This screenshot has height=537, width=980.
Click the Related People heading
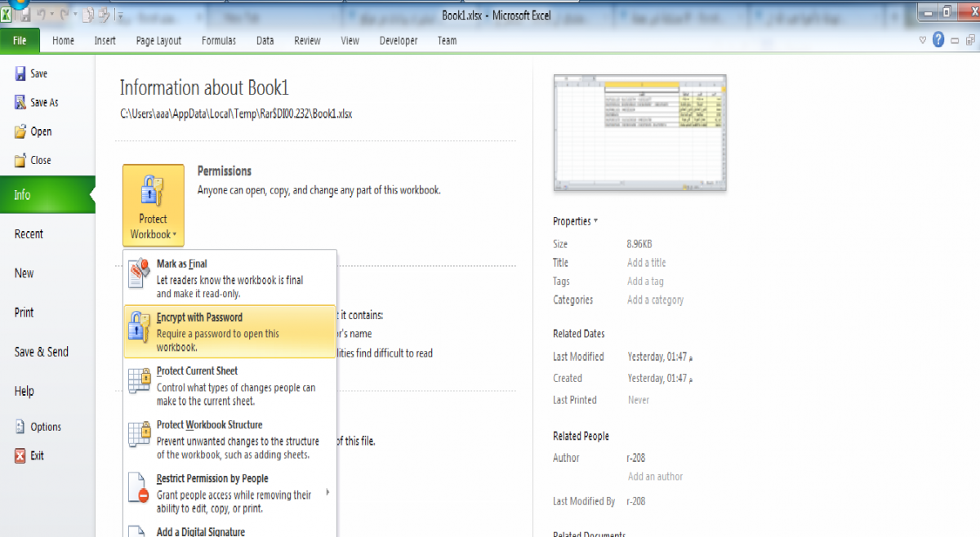click(x=581, y=436)
